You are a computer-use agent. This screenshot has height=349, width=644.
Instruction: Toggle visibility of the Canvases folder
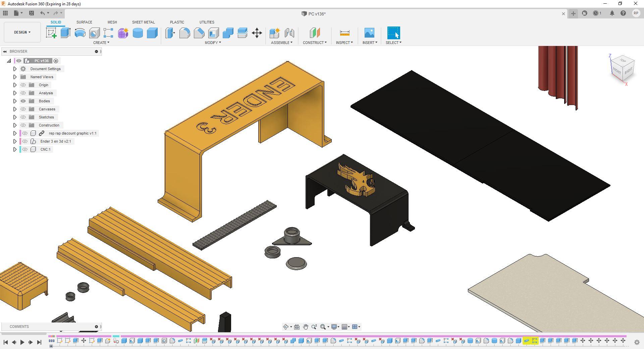point(23,109)
